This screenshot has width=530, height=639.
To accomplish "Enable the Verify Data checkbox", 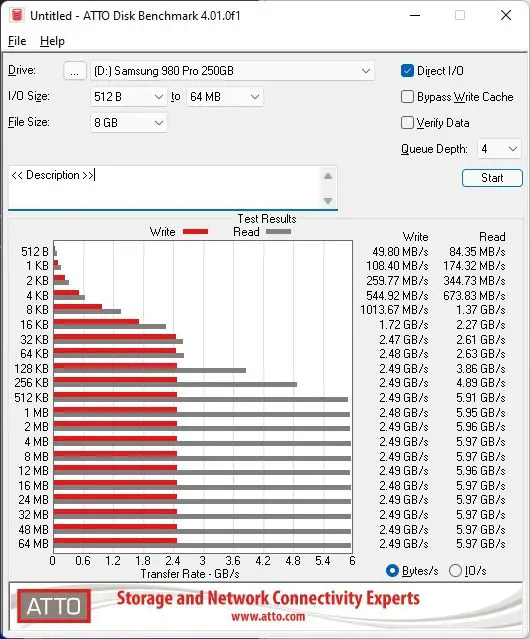I will (407, 123).
